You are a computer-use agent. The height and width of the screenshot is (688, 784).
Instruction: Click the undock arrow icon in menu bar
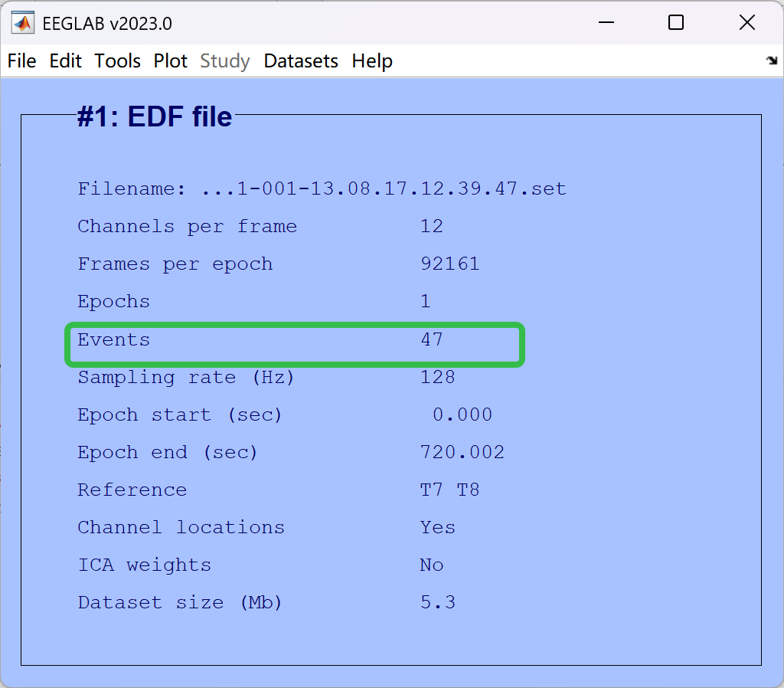(x=772, y=61)
